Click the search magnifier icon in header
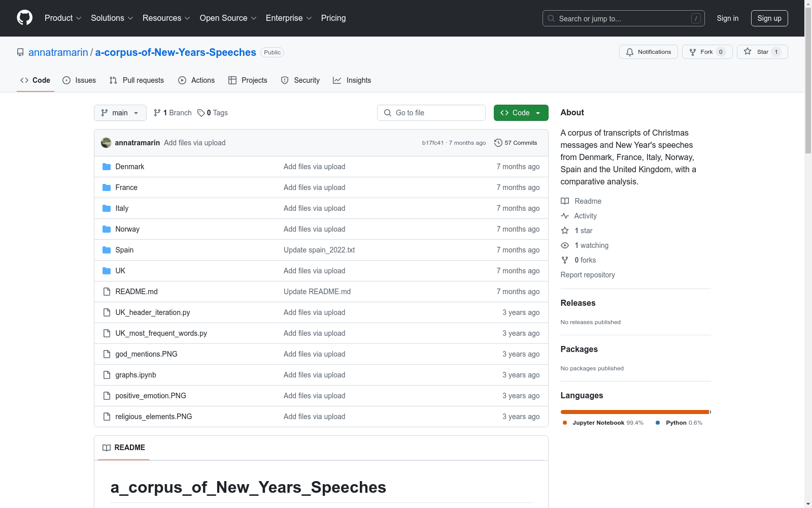This screenshot has width=812, height=508. click(551, 18)
